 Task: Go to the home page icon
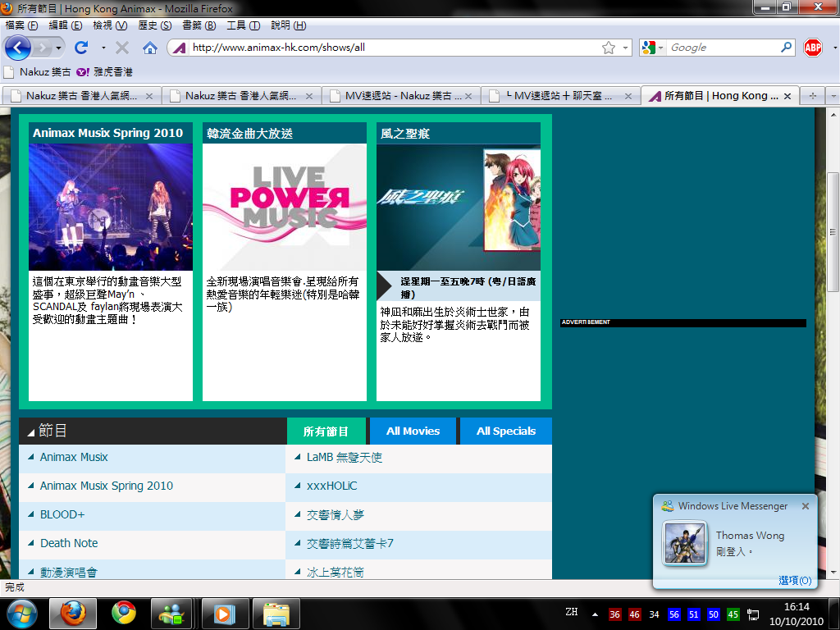(x=150, y=48)
